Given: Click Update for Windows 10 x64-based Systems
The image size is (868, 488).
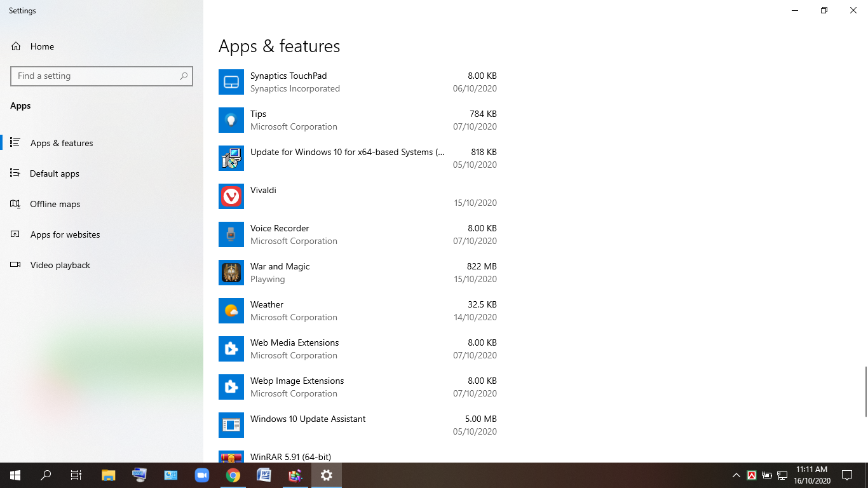Looking at the screenshot, I should pos(348,152).
